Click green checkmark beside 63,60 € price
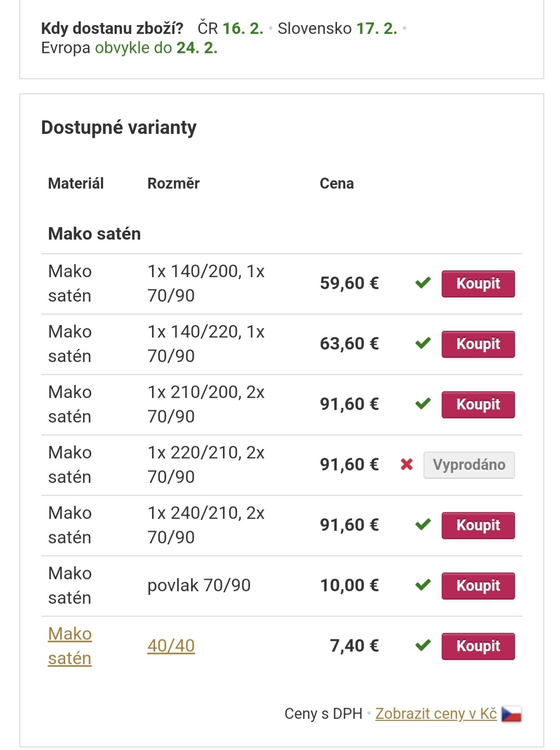This screenshot has height=750, width=560. pyautogui.click(x=423, y=343)
